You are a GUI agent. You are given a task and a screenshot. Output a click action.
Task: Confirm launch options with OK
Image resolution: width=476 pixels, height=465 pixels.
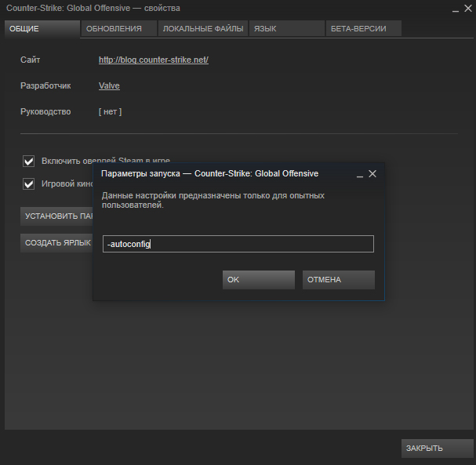point(259,280)
